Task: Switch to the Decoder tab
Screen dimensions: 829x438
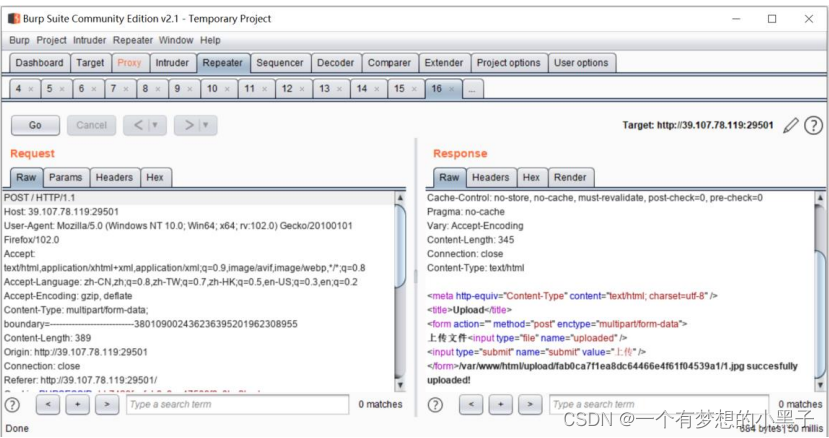Action: [335, 63]
